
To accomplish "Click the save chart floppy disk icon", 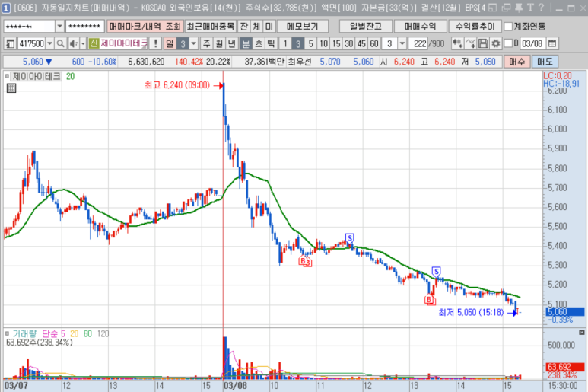I will coord(482,43).
